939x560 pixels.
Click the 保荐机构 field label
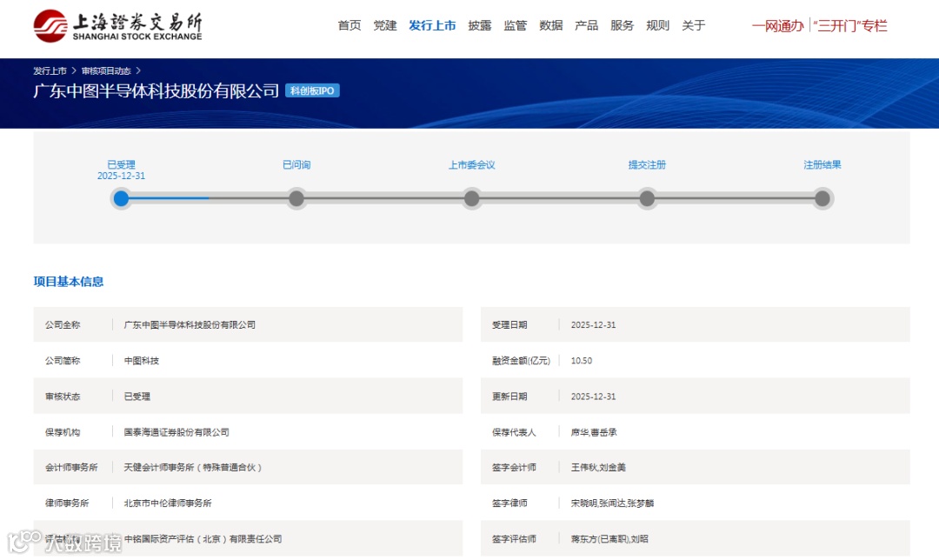click(63, 432)
